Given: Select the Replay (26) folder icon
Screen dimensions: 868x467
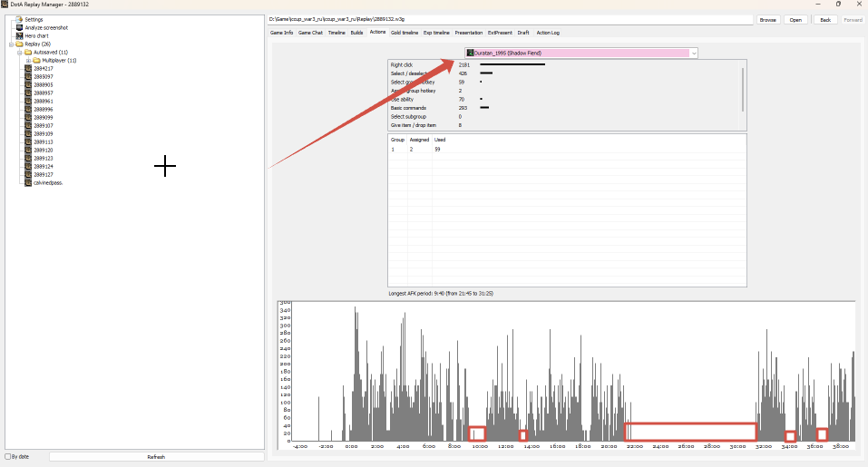Looking at the screenshot, I should tap(19, 44).
